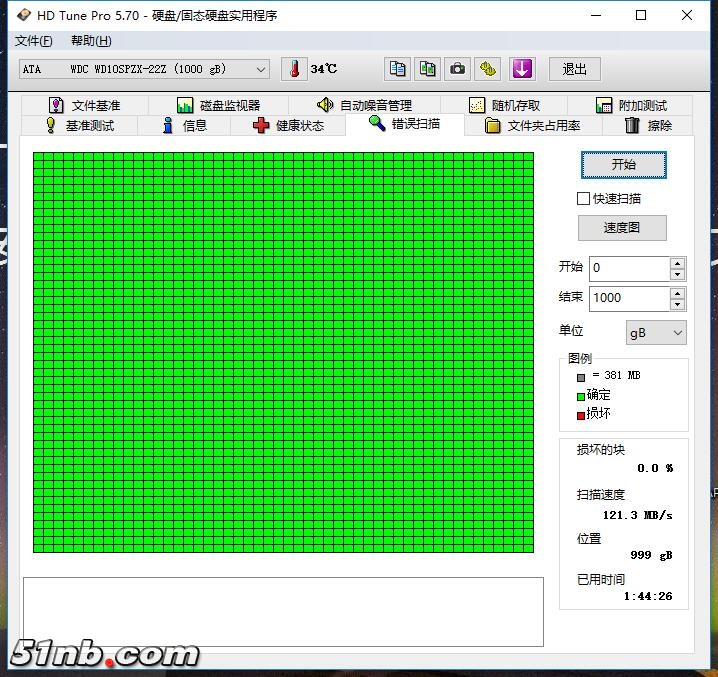Increase the 开始 start value with up arrow

pos(678,263)
